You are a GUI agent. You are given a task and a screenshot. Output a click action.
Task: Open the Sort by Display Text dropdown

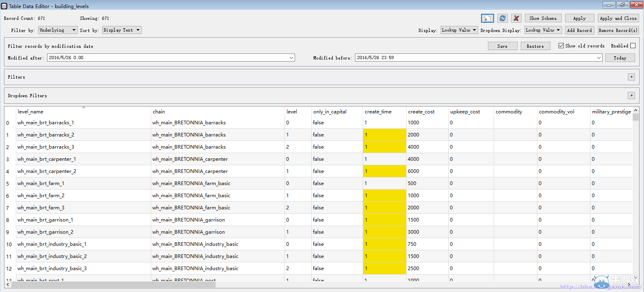(122, 30)
